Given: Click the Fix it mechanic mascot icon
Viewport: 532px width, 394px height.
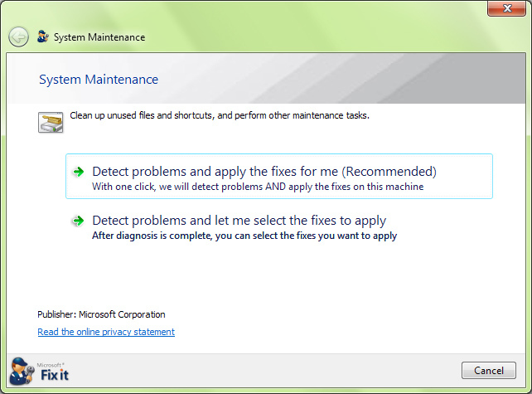Looking at the screenshot, I should tap(22, 371).
